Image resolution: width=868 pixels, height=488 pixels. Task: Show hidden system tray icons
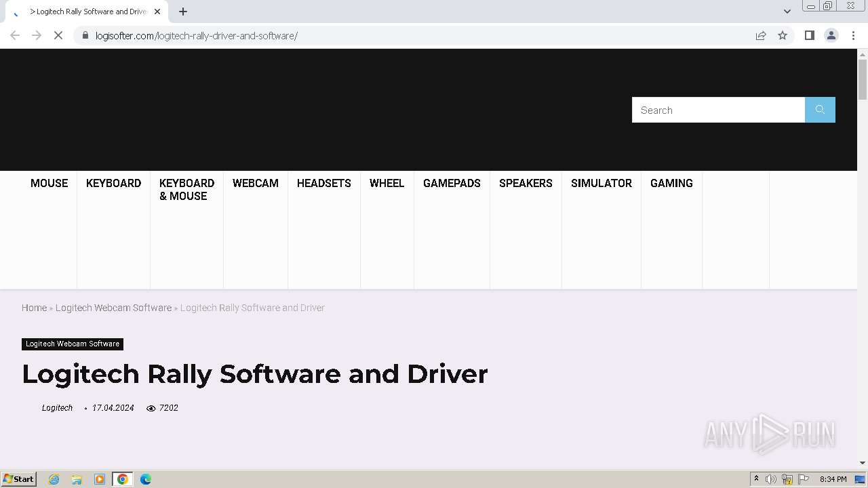pyautogui.click(x=756, y=479)
